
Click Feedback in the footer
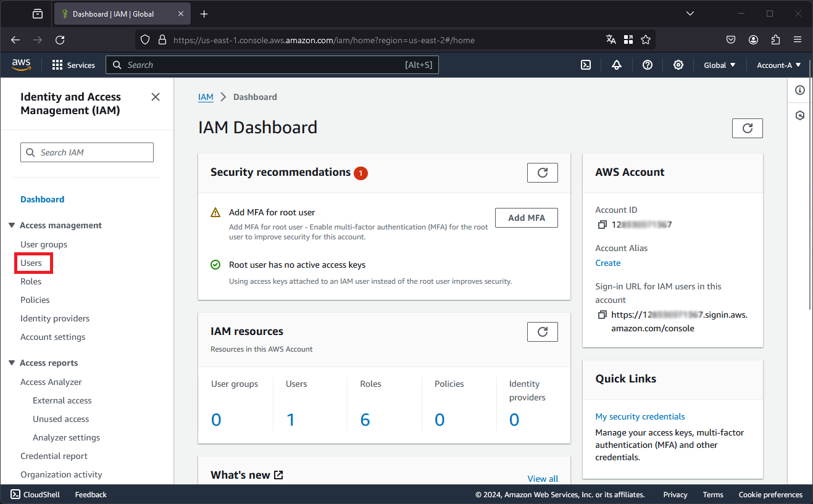click(91, 495)
